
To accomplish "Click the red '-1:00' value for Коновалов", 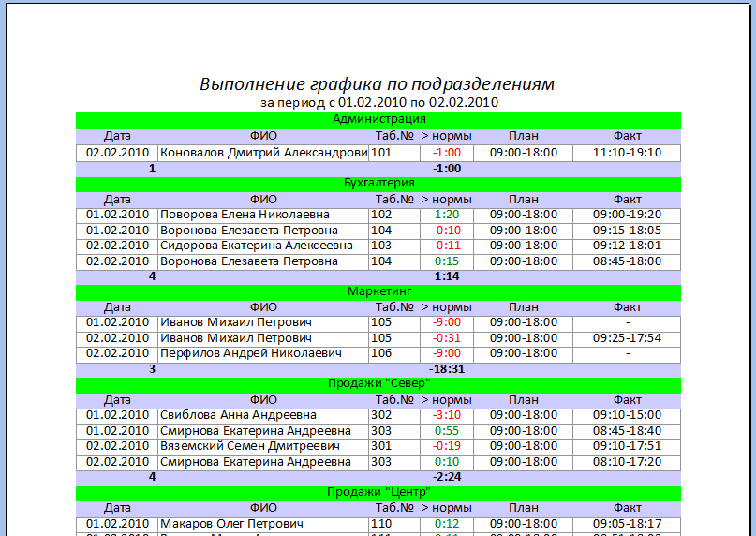I will pos(447,153).
